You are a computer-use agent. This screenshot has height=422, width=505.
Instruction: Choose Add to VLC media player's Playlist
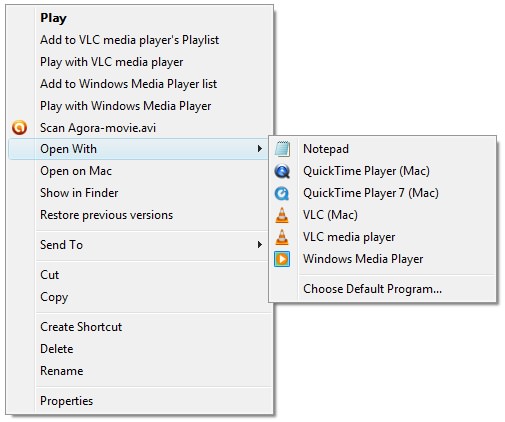pyautogui.click(x=130, y=40)
